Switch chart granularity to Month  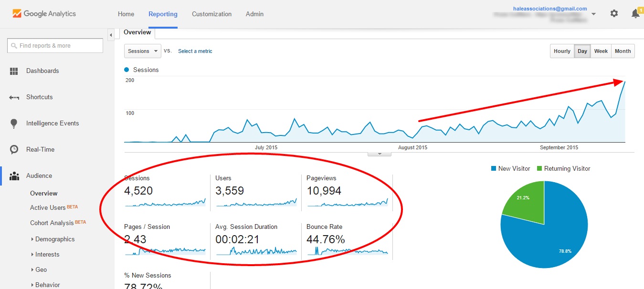click(623, 51)
